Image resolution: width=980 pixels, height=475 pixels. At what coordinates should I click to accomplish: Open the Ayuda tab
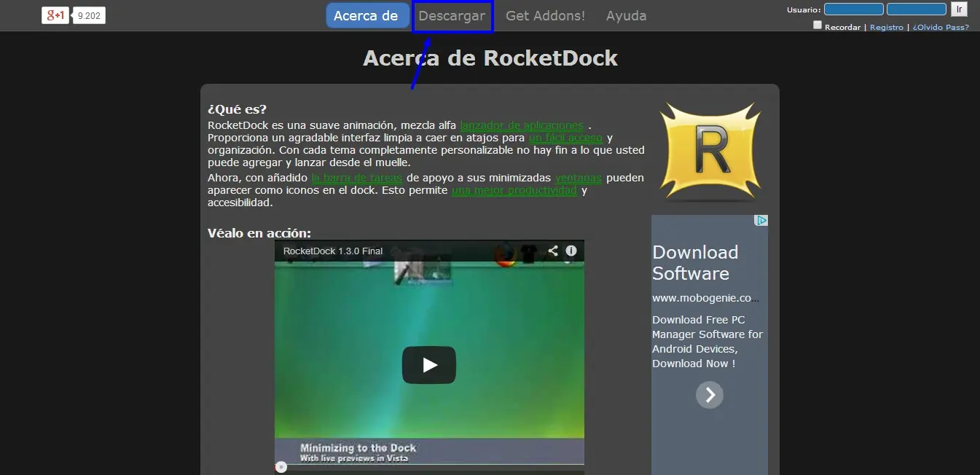(626, 15)
